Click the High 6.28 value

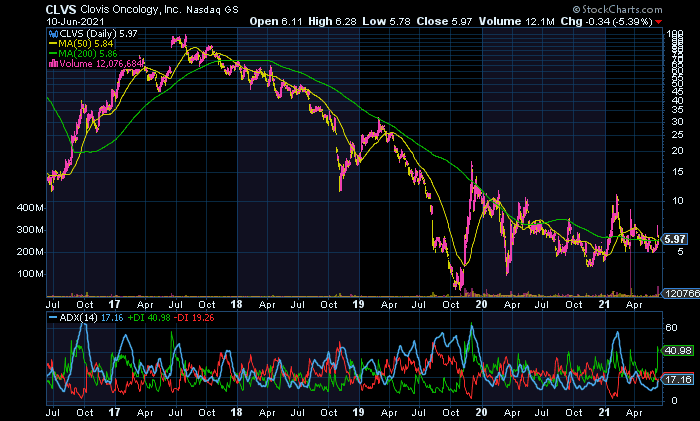332,21
